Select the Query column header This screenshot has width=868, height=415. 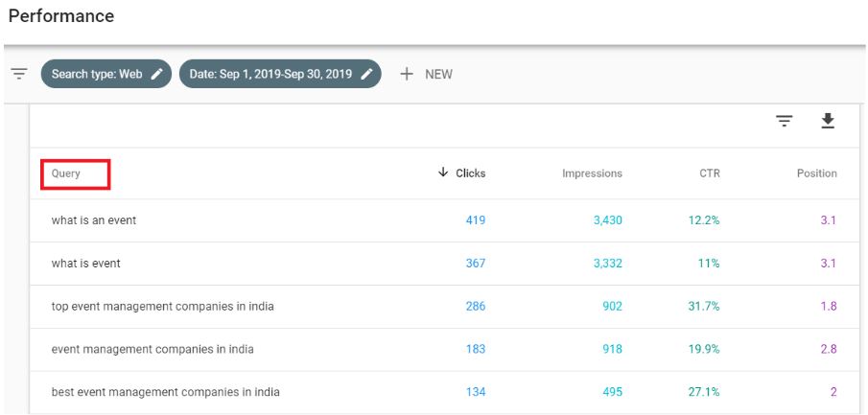pos(66,173)
